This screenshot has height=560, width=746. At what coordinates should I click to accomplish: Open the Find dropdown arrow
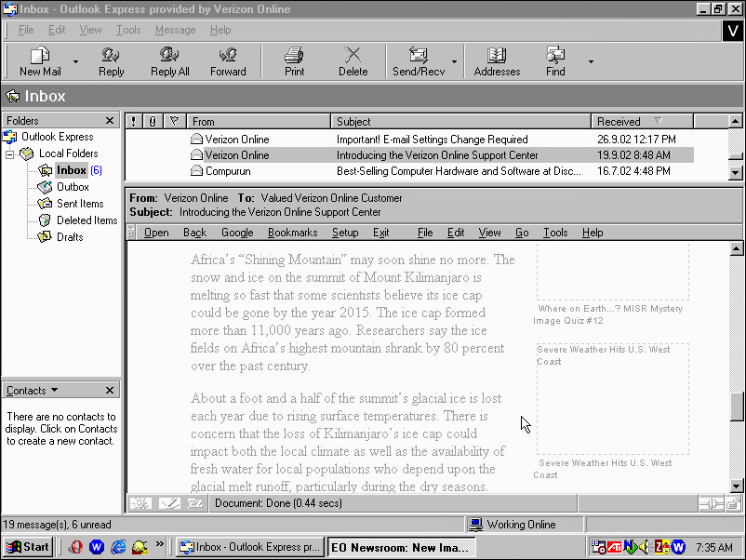point(591,61)
